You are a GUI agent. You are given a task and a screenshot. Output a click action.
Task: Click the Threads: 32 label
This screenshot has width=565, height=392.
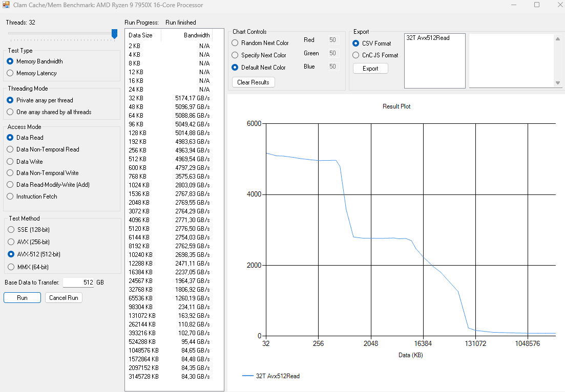click(x=20, y=23)
